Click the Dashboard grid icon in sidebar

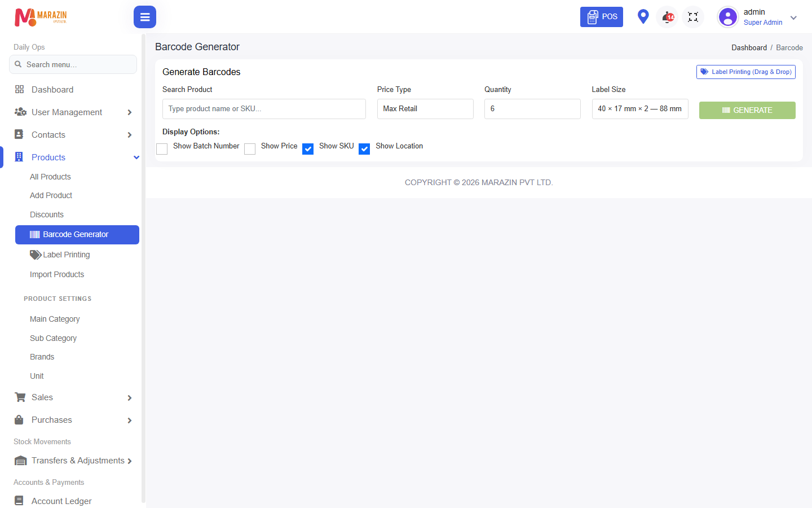(20, 89)
